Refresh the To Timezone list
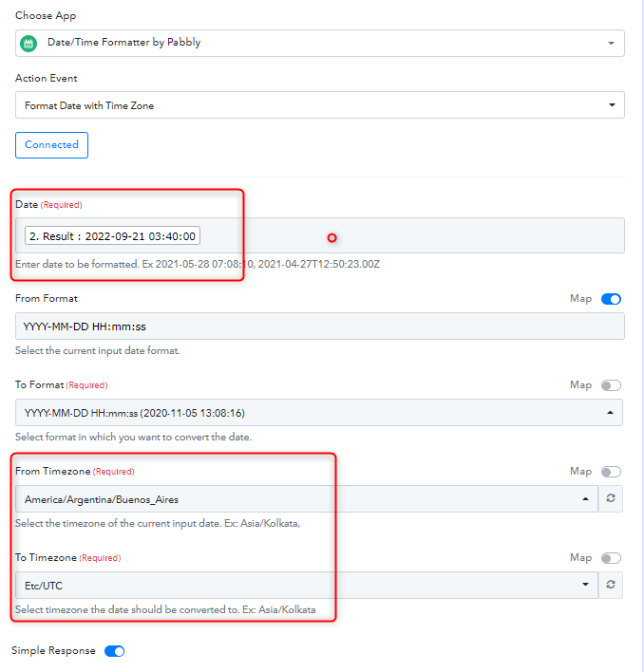Image resolution: width=644 pixels, height=672 pixels. point(611,585)
